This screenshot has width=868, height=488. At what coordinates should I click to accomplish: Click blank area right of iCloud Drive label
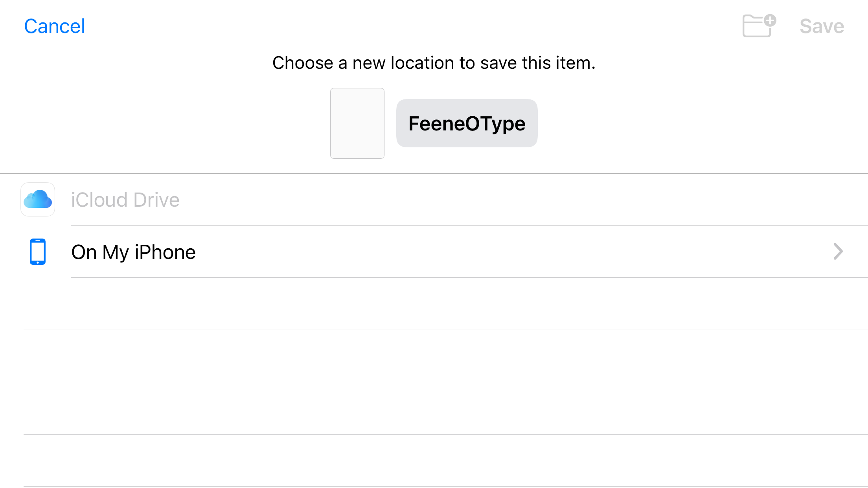[x=511, y=200]
